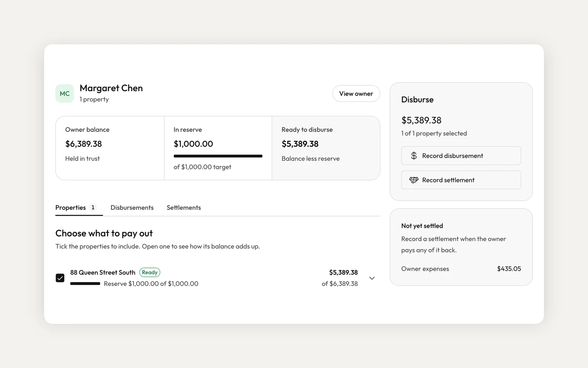Untick the 88 Queen Street South checkbox
Screen dimensions: 588x368
[60, 278]
